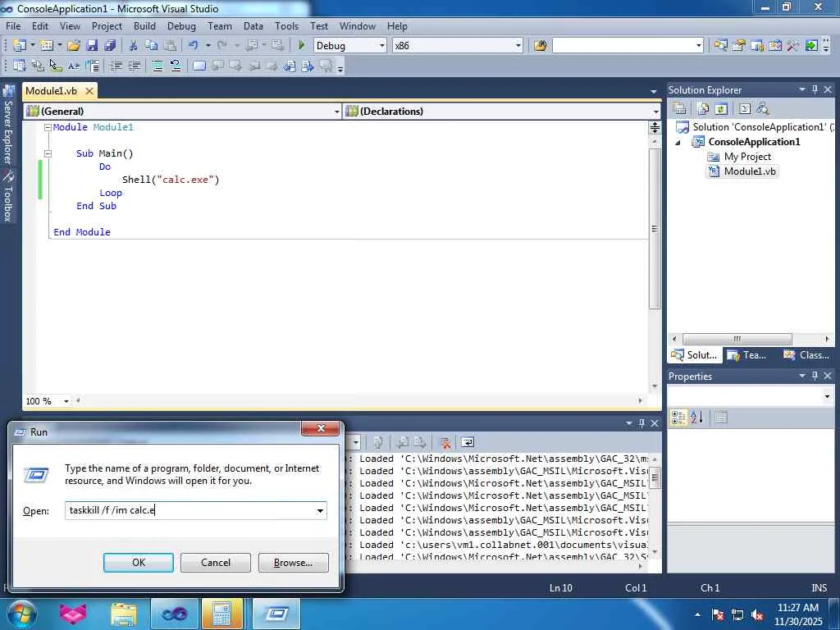840x630 pixels.
Task: Switch to the Team Explorer tab
Action: coord(747,355)
